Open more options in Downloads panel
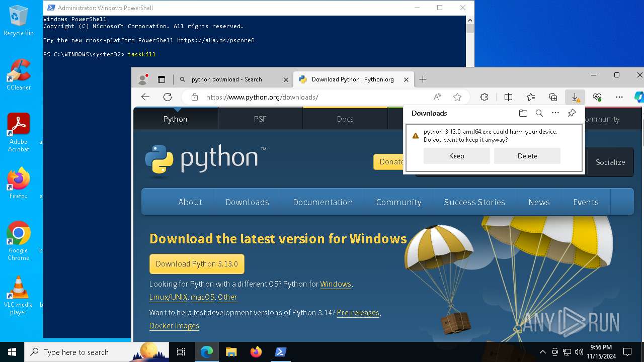This screenshot has height=362, width=644. [555, 113]
